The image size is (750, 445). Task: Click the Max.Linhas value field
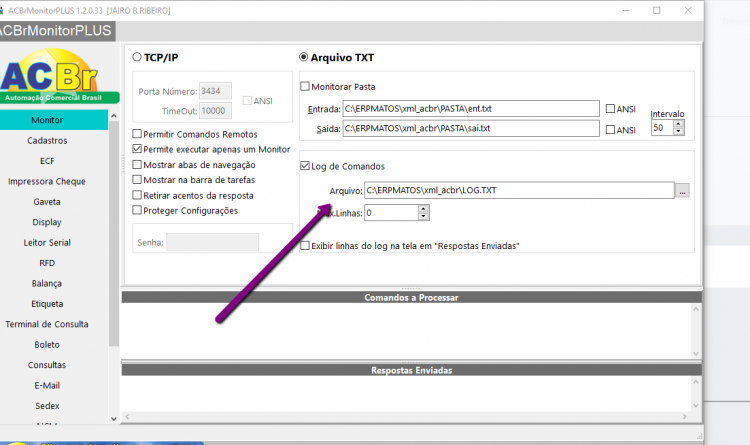pyautogui.click(x=391, y=212)
